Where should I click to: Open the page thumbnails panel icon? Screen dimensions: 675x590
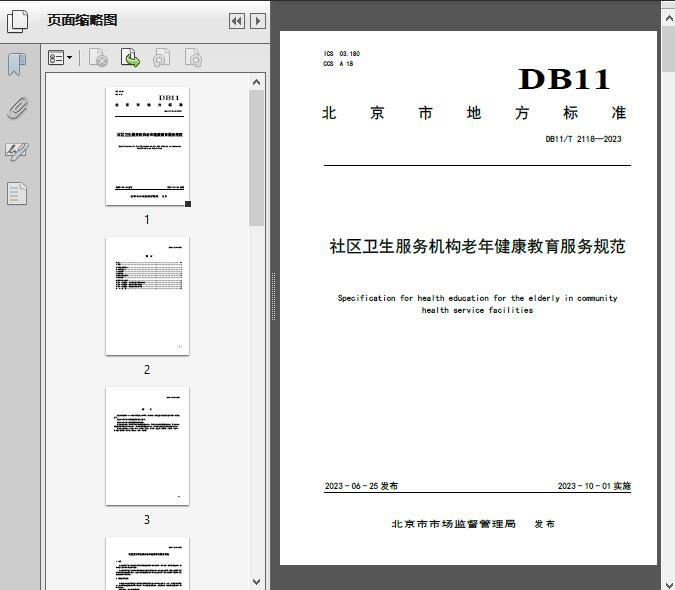click(18, 21)
